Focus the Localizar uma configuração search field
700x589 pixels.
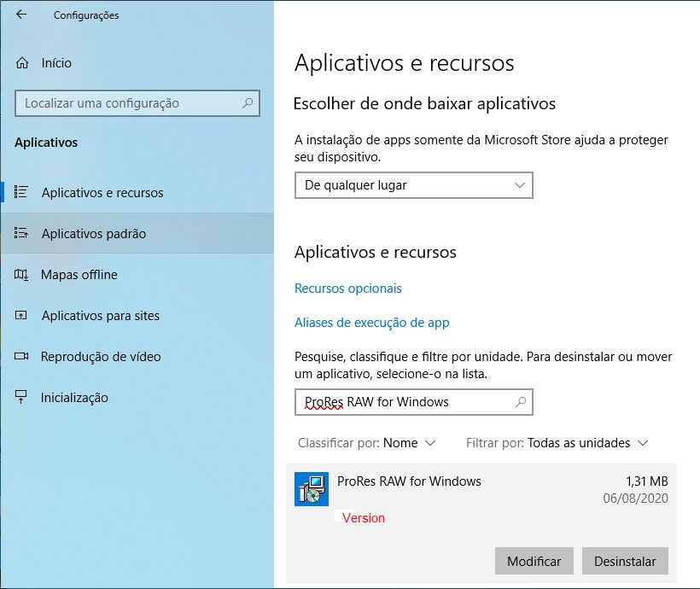coord(137,103)
